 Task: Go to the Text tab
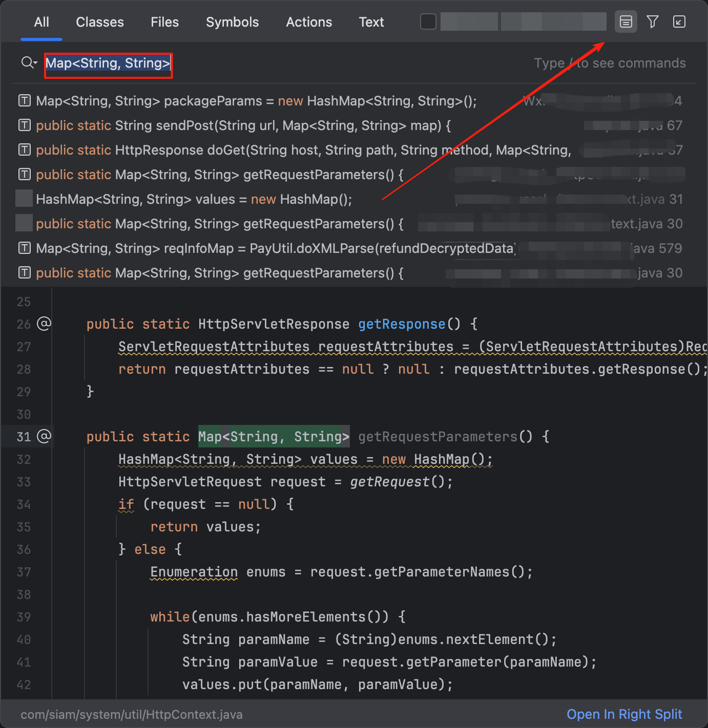[x=371, y=22]
